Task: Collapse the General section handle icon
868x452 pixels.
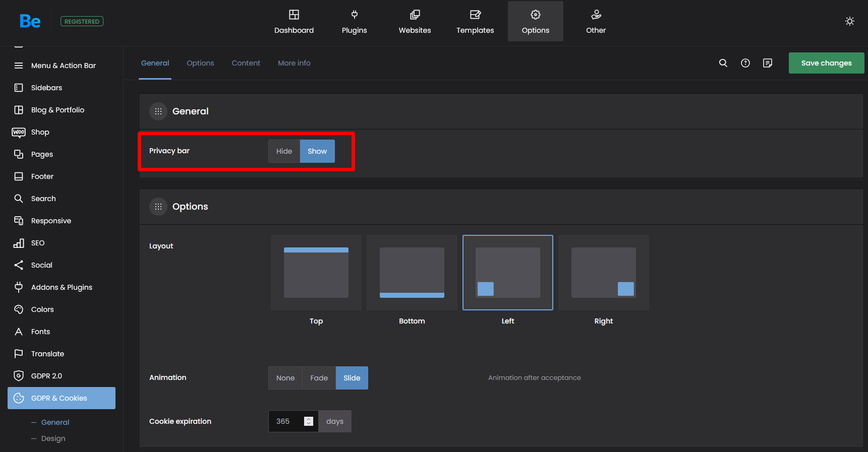Action: 158,111
